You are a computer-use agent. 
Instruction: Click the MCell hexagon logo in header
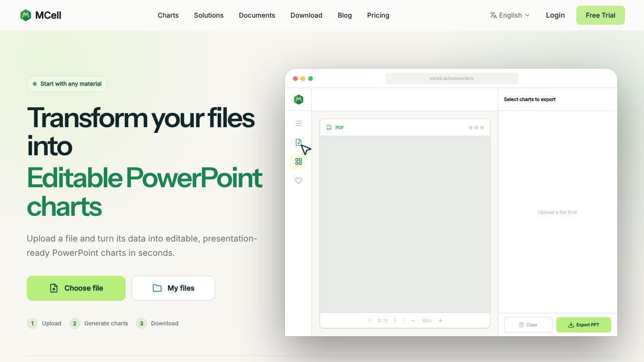26,15
